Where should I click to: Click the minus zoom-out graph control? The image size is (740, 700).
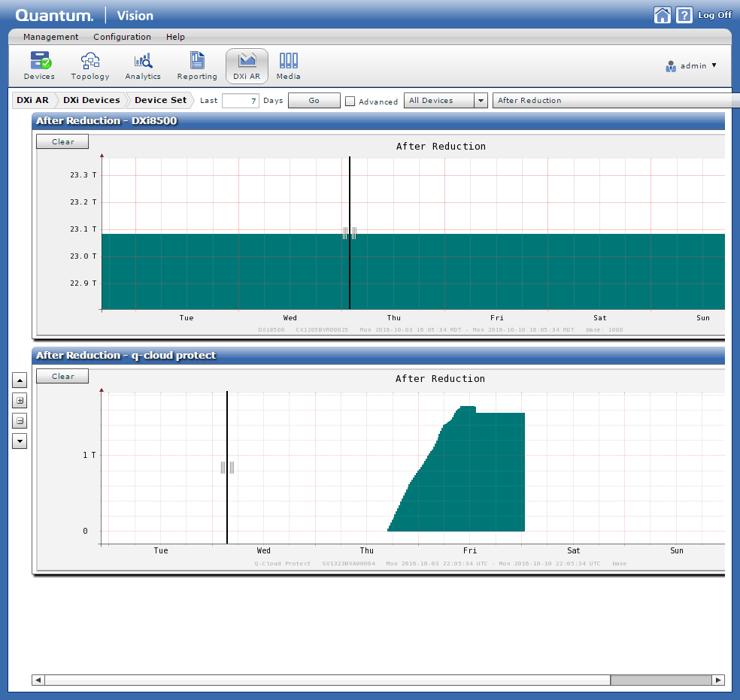20,421
